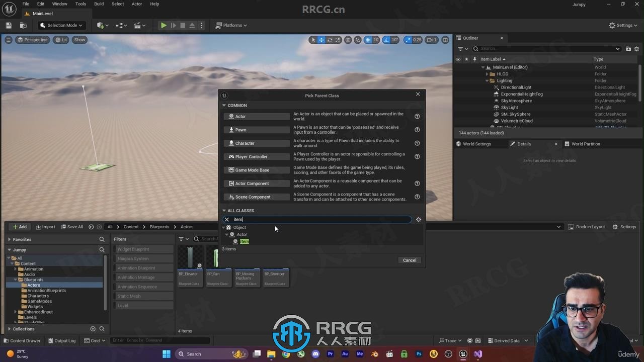The height and width of the screenshot is (362, 644).
Task: Enable the Static Mesh filter
Action: (x=143, y=296)
